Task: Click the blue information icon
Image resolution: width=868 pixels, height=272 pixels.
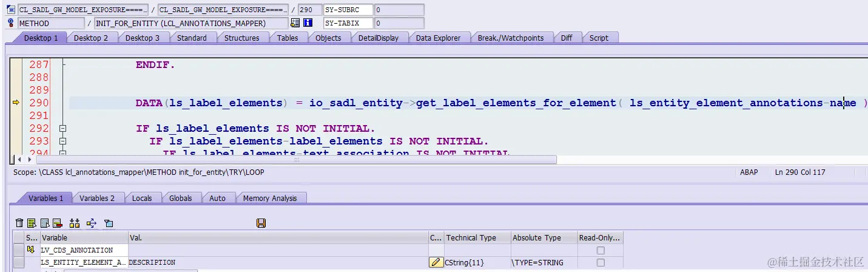Action: tap(308, 23)
